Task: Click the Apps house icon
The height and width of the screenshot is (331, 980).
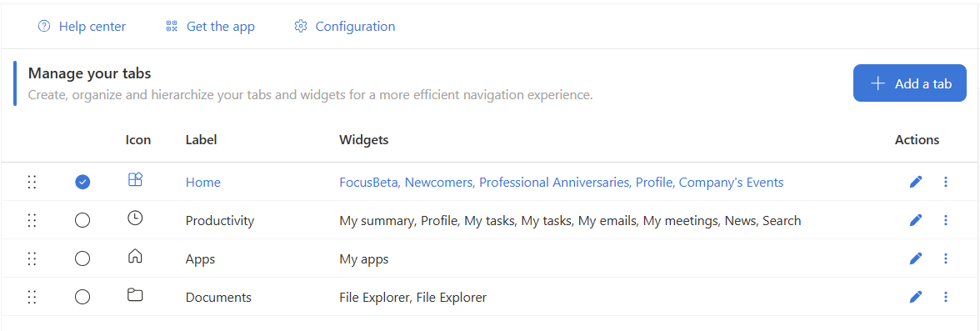Action: tap(135, 256)
